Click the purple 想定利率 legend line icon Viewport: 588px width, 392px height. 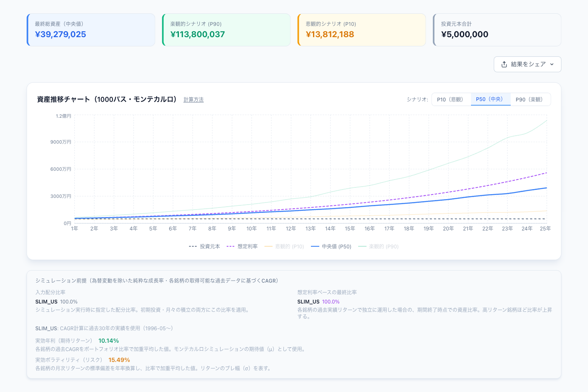coord(231,247)
